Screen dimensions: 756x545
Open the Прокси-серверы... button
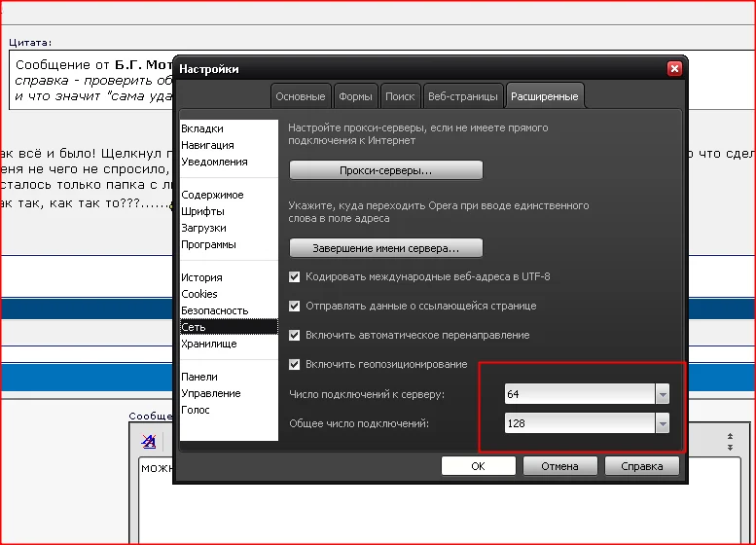coord(385,170)
